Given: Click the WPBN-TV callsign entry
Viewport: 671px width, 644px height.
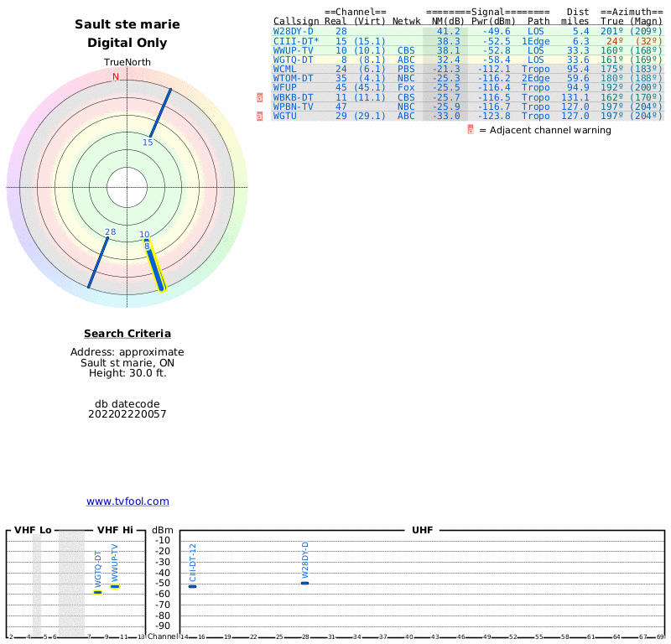Looking at the screenshot, I should tap(293, 106).
